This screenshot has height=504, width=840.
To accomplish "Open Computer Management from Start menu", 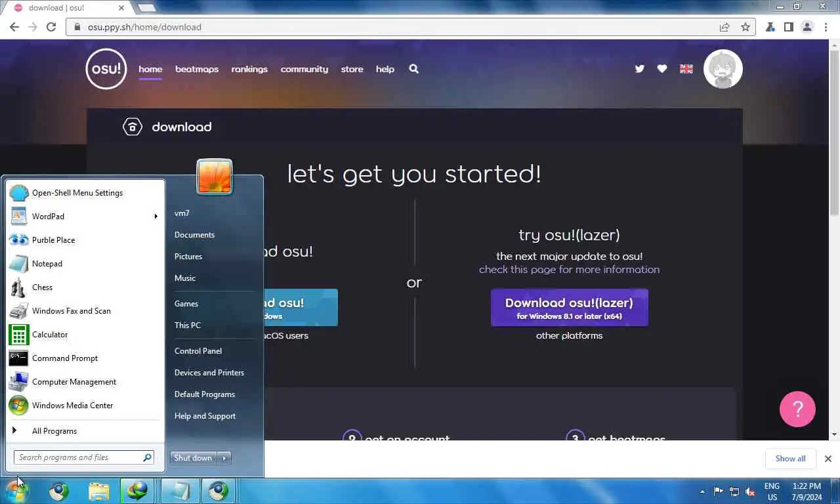I will point(85,382).
